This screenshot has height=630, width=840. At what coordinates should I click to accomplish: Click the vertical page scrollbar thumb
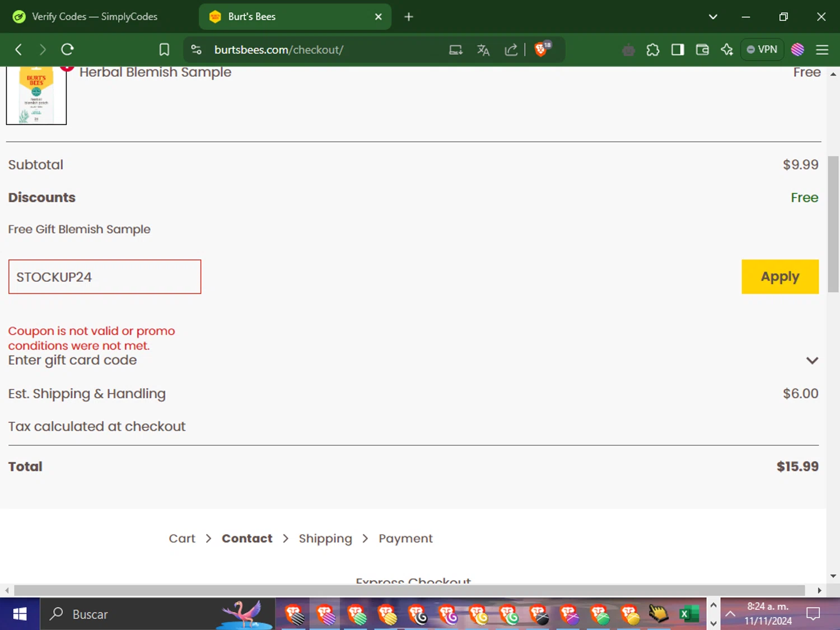833,224
